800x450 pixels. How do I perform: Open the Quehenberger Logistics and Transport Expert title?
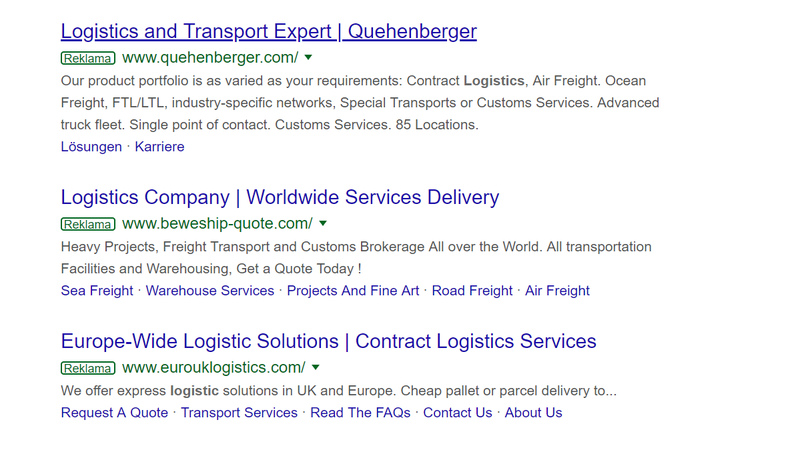tap(268, 32)
